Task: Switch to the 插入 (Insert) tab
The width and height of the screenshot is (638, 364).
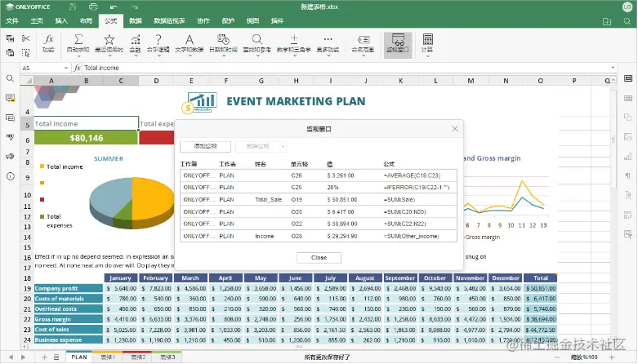Action: pos(61,20)
